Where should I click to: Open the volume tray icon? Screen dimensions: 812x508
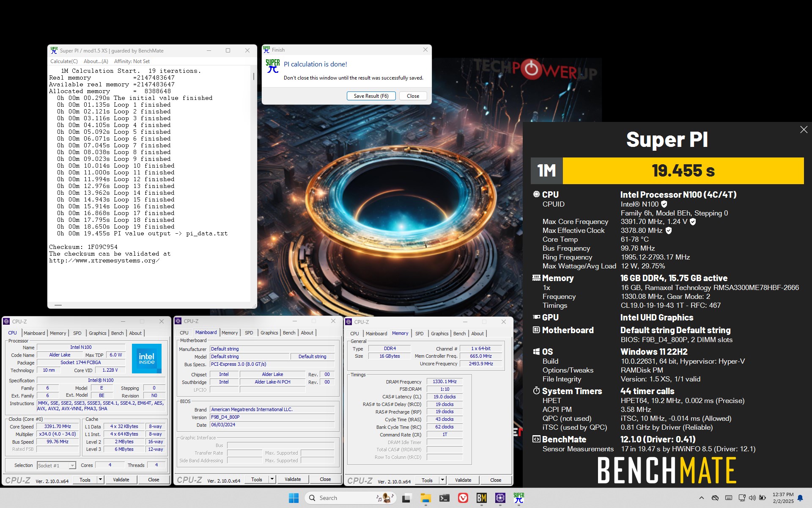[752, 498]
